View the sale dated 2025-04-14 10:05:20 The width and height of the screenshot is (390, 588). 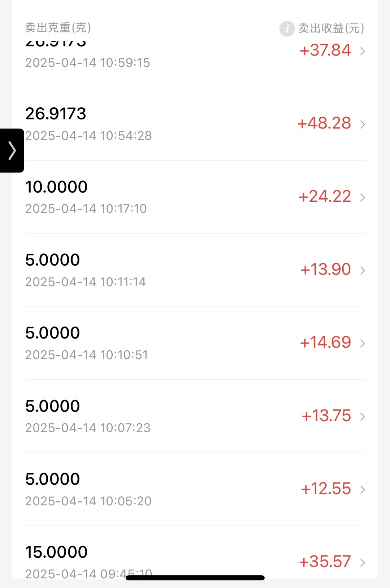(195, 489)
